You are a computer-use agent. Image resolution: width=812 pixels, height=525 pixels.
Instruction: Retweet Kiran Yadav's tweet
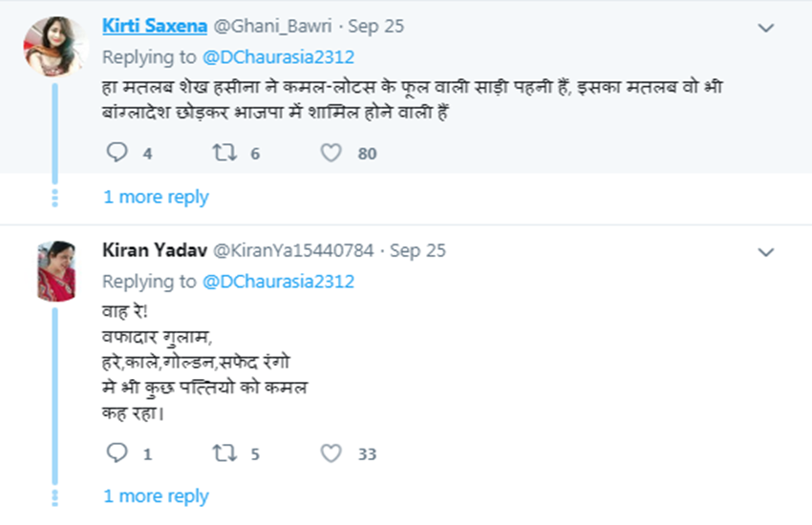[x=225, y=454]
